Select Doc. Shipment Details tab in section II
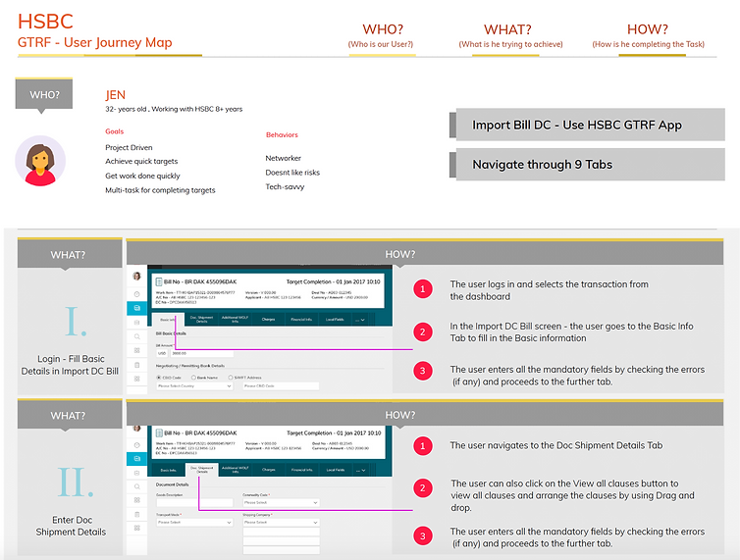The width and height of the screenshot is (740, 560). click(202, 470)
